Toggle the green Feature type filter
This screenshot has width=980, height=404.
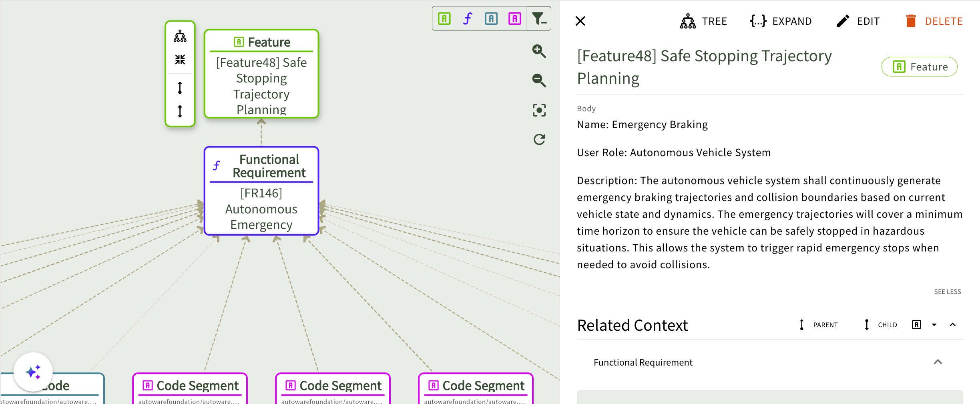(444, 18)
